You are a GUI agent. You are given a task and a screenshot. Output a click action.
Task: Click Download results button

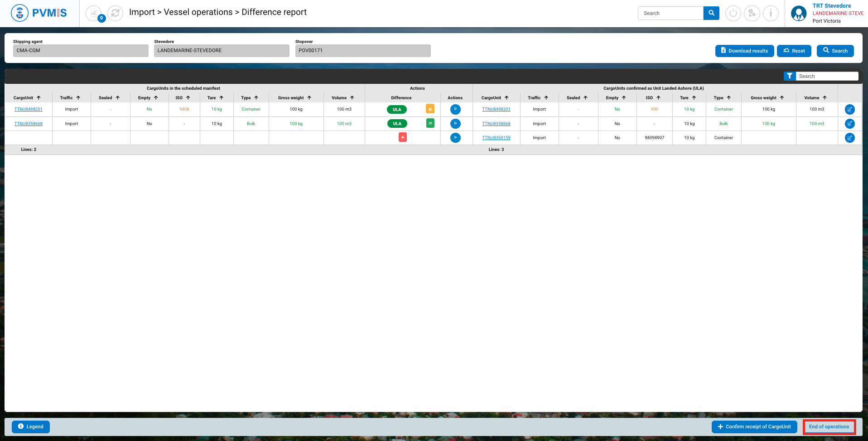point(744,51)
